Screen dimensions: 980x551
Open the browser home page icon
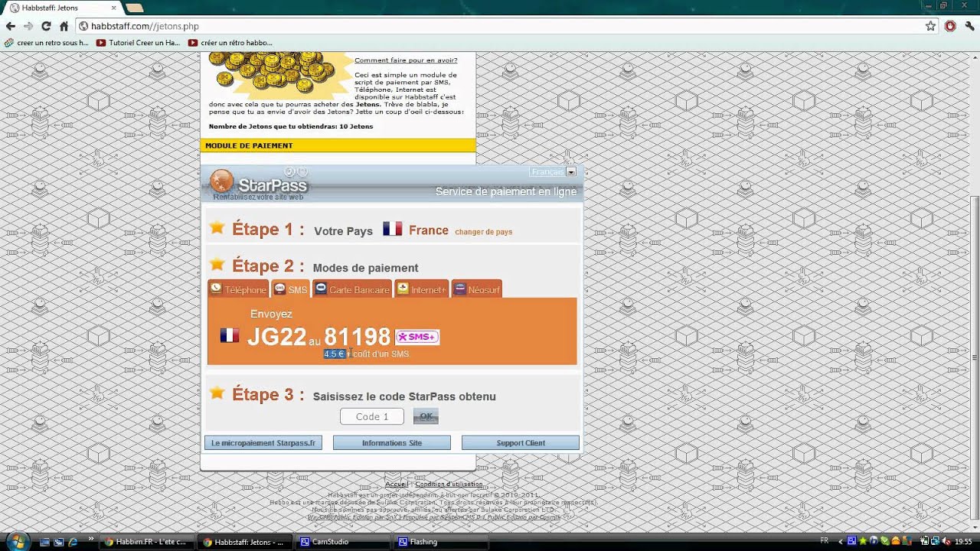pyautogui.click(x=64, y=26)
